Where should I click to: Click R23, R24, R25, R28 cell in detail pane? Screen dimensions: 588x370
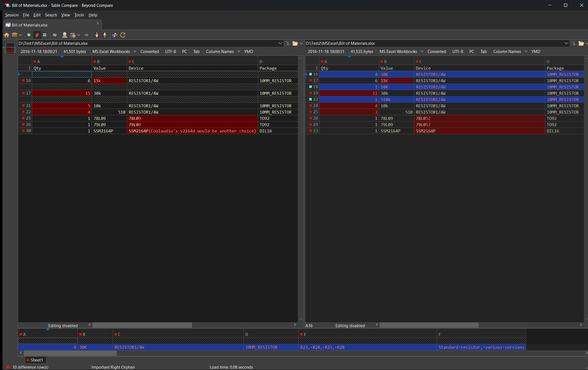(367, 347)
